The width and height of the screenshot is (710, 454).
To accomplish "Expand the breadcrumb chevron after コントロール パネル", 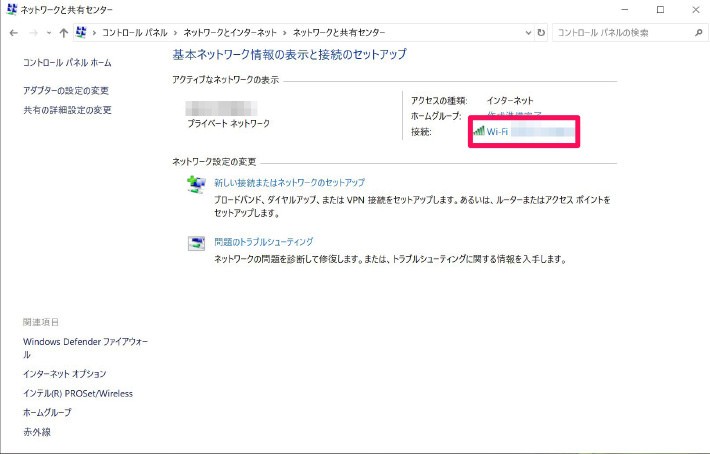I will pos(175,33).
